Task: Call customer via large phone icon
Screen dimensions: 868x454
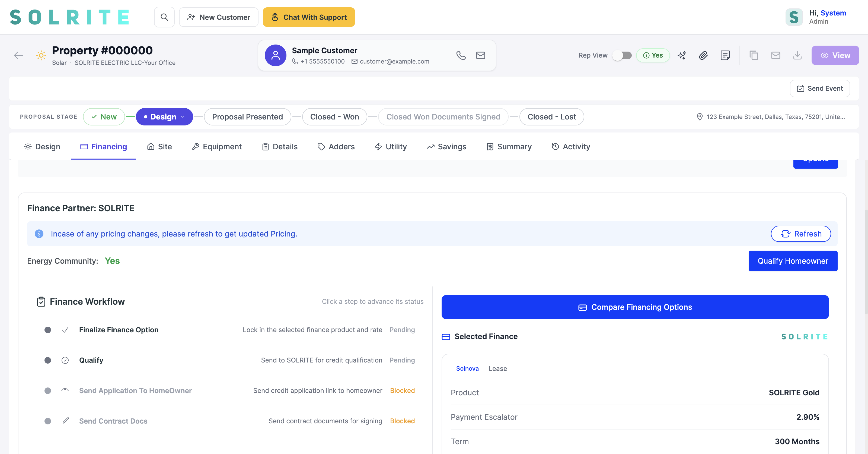Action: (x=461, y=55)
